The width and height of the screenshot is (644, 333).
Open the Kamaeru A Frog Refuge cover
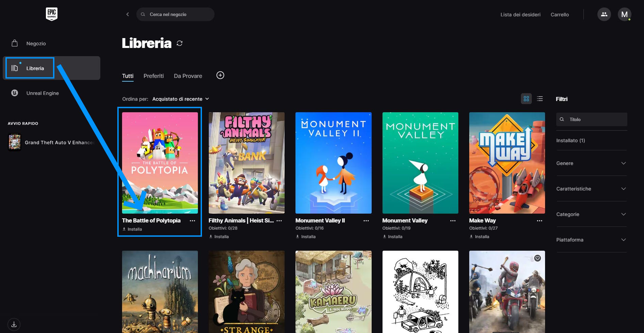tap(334, 292)
